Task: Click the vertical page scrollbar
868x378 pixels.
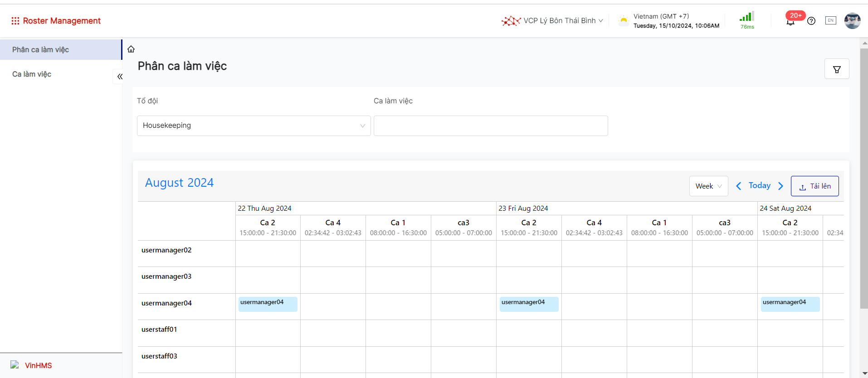Action: click(x=864, y=181)
